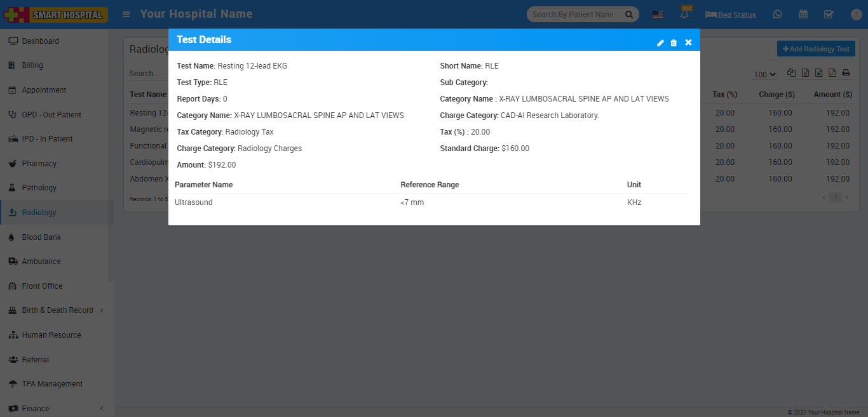The image size is (868, 417).
Task: Open Pharmacy from the sidebar
Action: (x=39, y=163)
